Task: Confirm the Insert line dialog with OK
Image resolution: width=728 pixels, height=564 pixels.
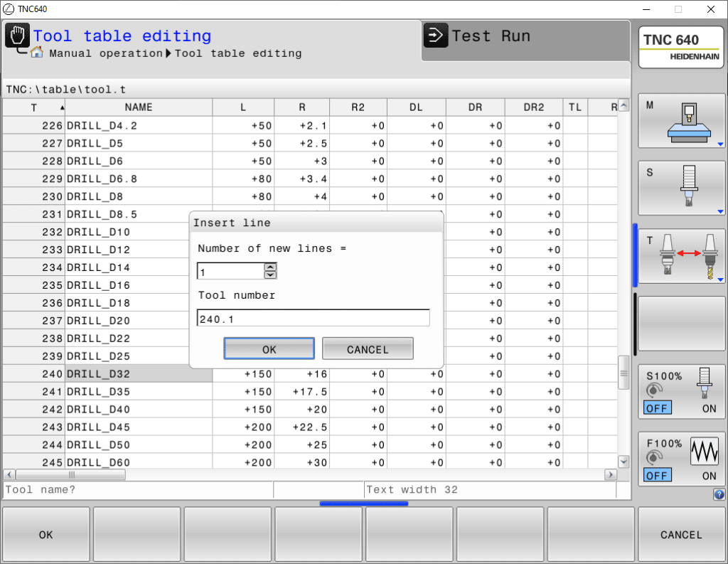Action: 269,348
